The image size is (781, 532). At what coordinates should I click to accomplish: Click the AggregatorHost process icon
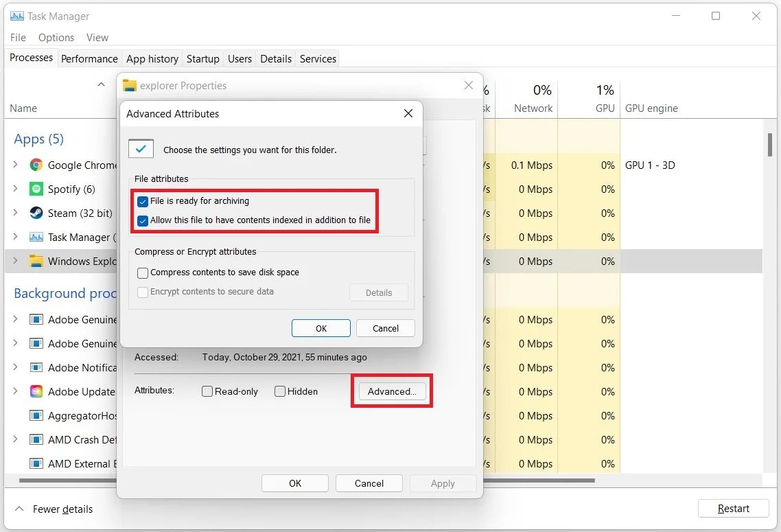(x=35, y=415)
